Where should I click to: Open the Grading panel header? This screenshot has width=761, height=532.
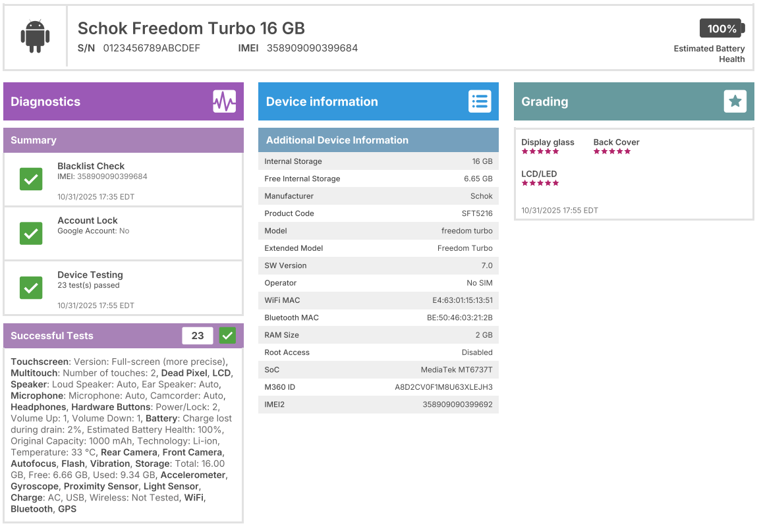593,101
